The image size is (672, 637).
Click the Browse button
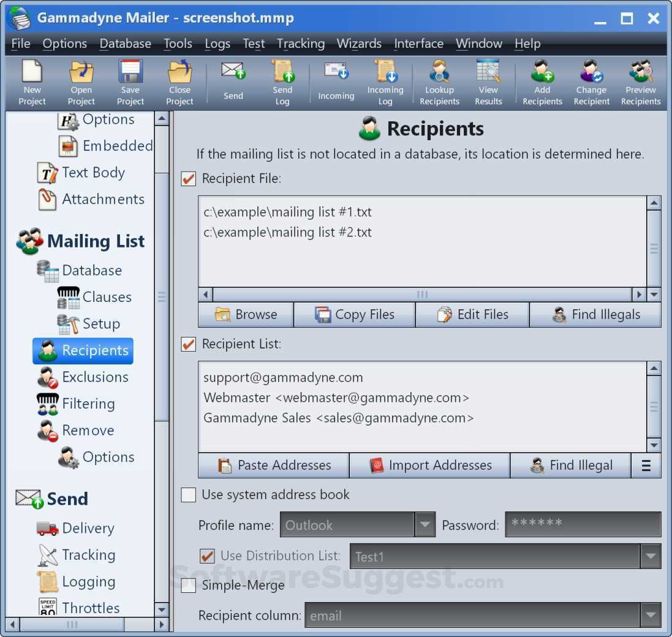tap(246, 315)
